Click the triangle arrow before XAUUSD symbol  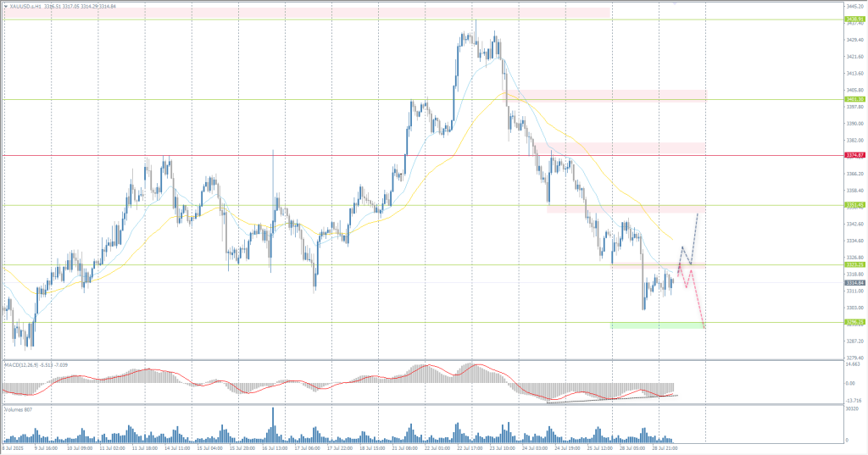[6, 6]
